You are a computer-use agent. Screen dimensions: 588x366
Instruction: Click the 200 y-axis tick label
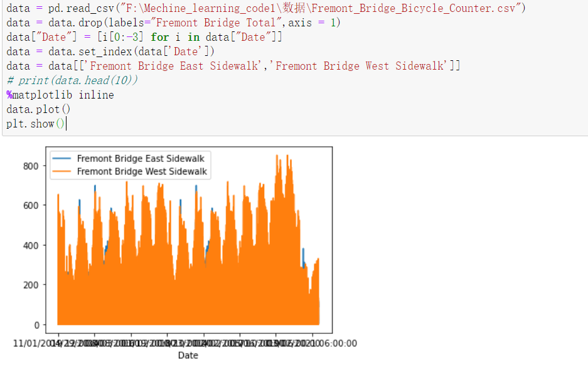pos(31,285)
